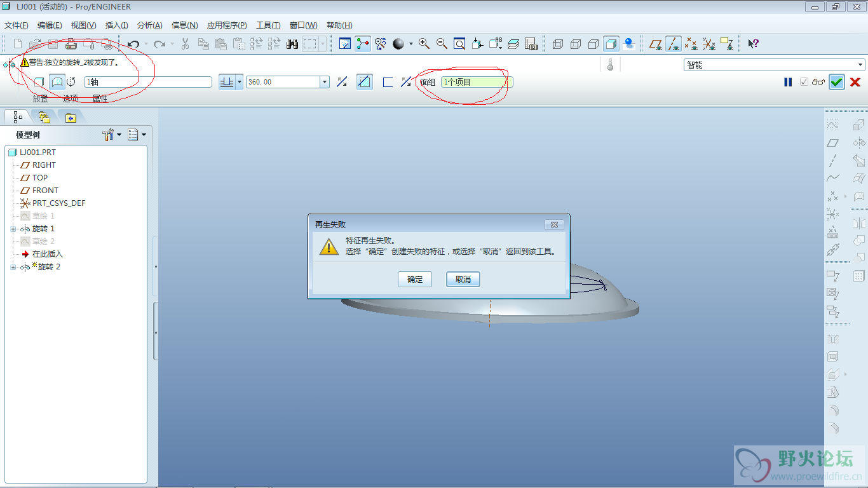The image size is (868, 488).
Task: Open the 选项 (Options) tab
Action: tap(71, 98)
